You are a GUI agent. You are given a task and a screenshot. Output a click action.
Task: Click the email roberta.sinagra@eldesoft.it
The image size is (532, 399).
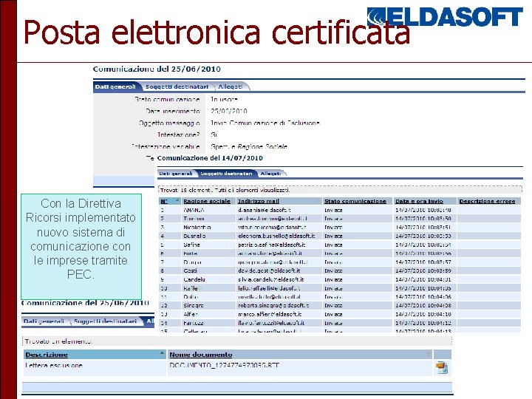pyautogui.click(x=273, y=305)
